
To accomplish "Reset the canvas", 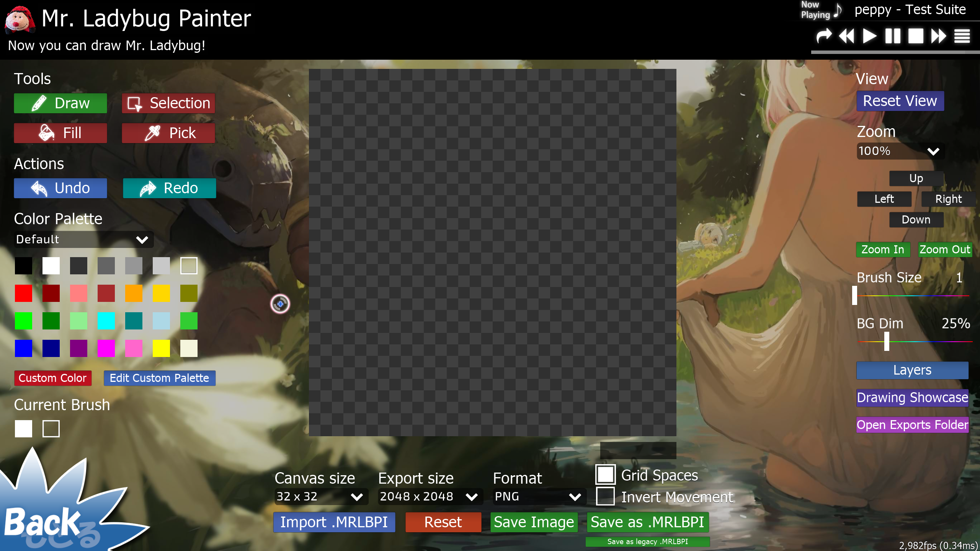I will click(x=443, y=522).
